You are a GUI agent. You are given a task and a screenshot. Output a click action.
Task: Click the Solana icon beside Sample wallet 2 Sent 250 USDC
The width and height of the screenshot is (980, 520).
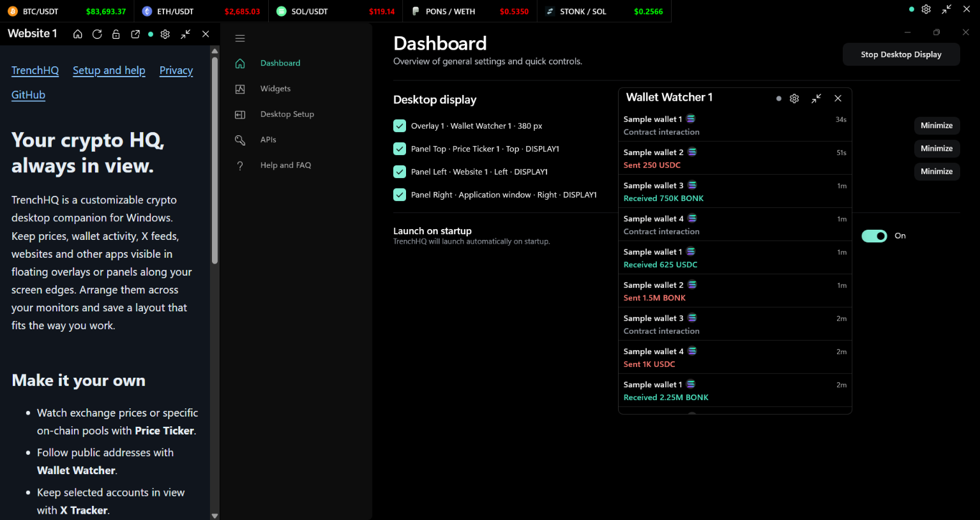[x=692, y=152]
